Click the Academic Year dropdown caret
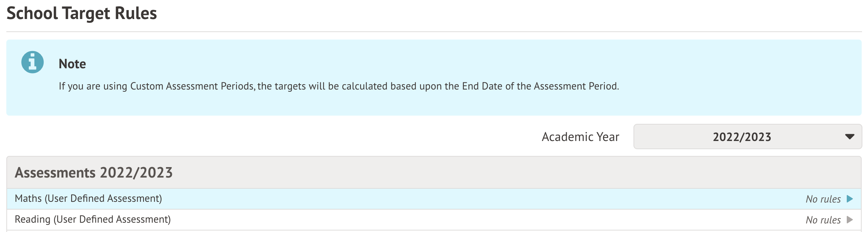Viewport: 868px width, 232px height. 849,137
